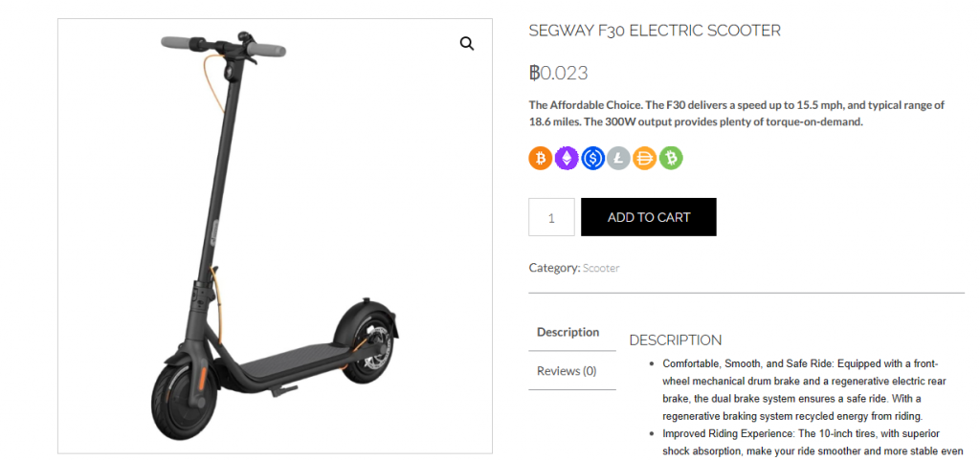
Task: Click the gray Litecoin payment icon
Action: 618,158
